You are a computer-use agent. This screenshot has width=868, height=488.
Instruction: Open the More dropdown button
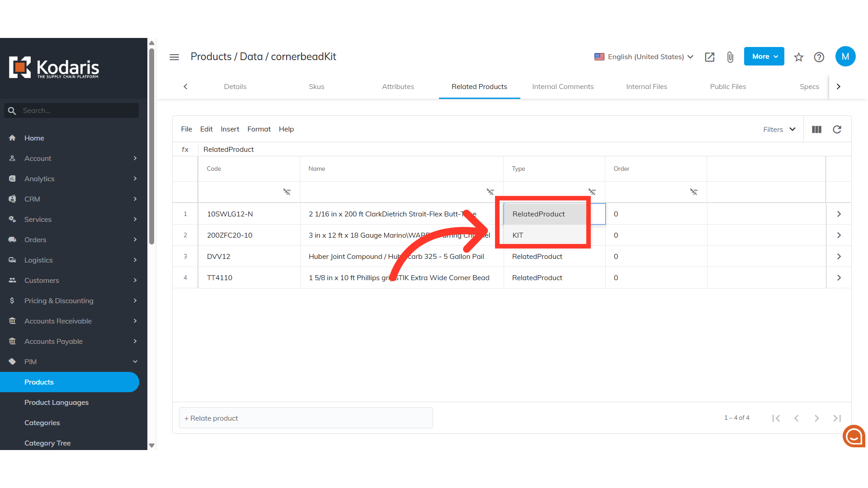[764, 56]
